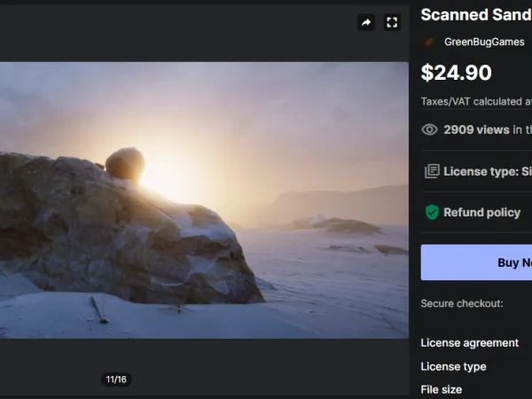532x399 pixels.
Task: Click the share arrow icon
Action: [x=366, y=23]
